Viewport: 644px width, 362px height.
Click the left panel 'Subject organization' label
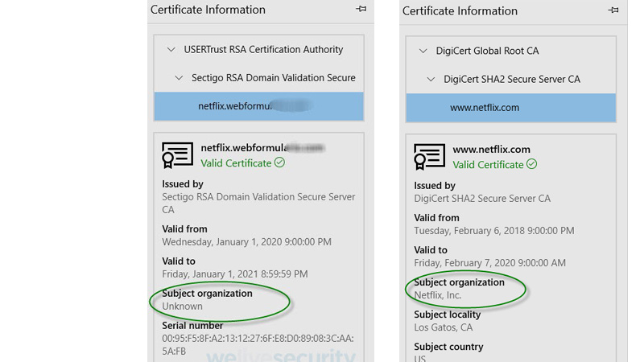pyautogui.click(x=207, y=294)
